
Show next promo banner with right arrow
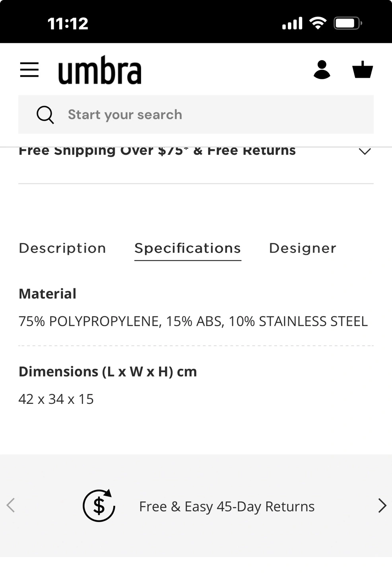tap(382, 505)
